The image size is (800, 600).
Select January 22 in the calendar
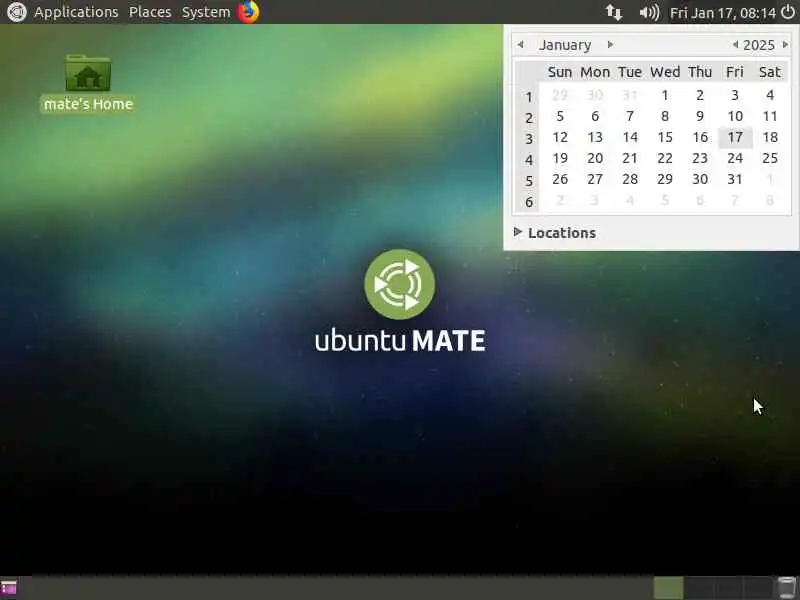click(x=665, y=158)
